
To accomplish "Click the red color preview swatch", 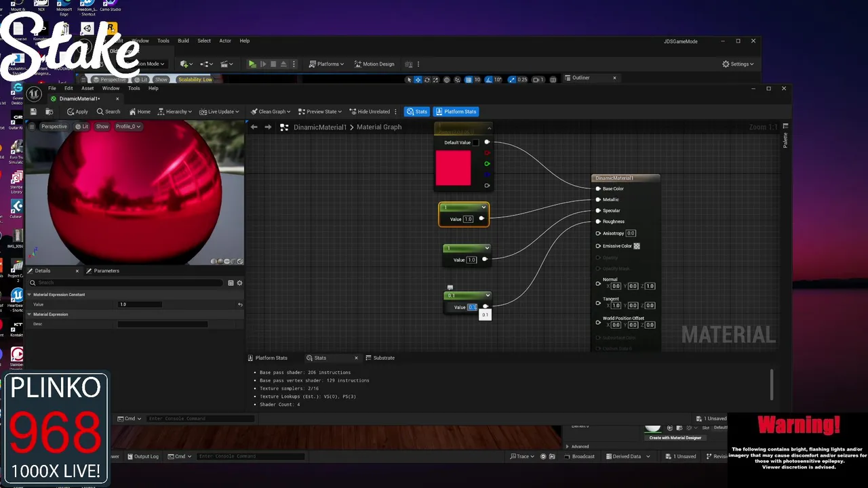I will click(453, 167).
